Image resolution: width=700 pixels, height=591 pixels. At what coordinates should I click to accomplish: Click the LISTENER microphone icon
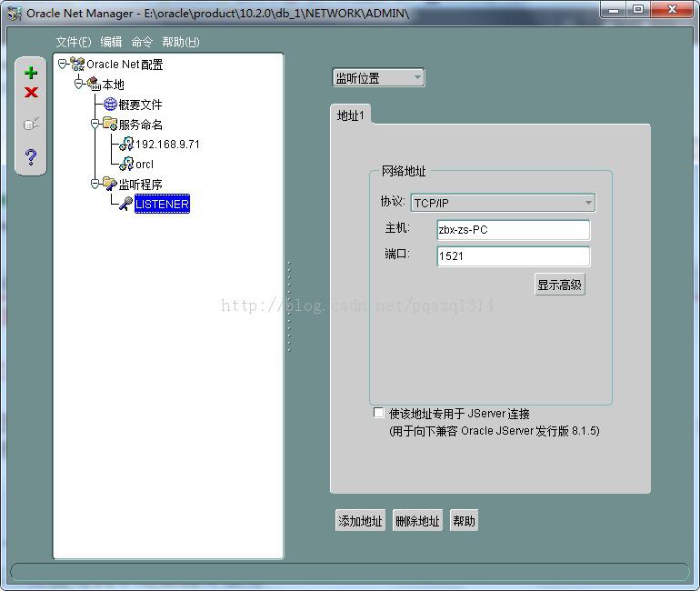(x=125, y=204)
